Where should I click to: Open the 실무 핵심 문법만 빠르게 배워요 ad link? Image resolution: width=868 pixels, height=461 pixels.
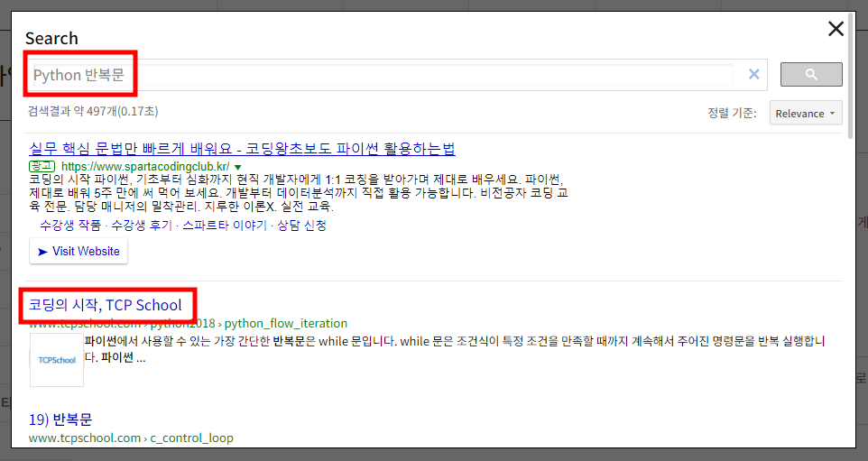click(242, 148)
